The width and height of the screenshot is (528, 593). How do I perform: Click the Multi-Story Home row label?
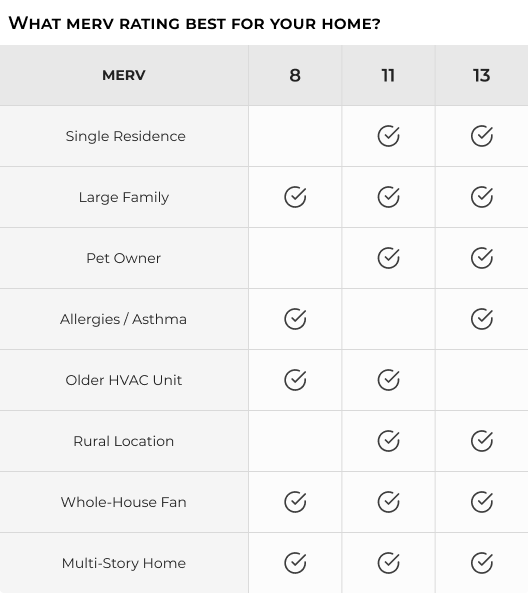click(x=124, y=563)
